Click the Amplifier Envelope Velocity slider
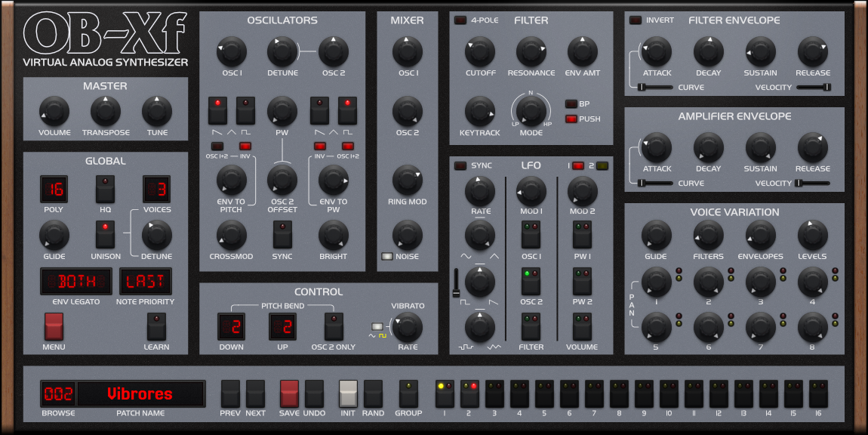 click(813, 183)
